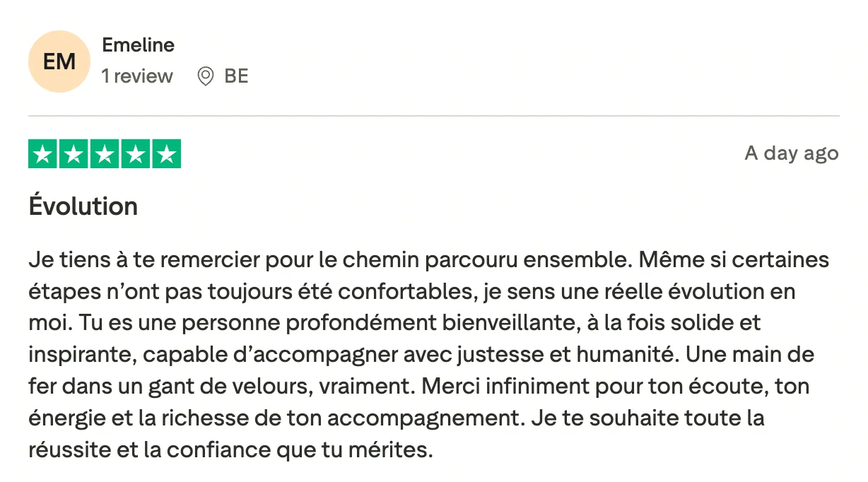Select the fourth green rating star
Screen dimensions: 868x482
click(x=136, y=154)
